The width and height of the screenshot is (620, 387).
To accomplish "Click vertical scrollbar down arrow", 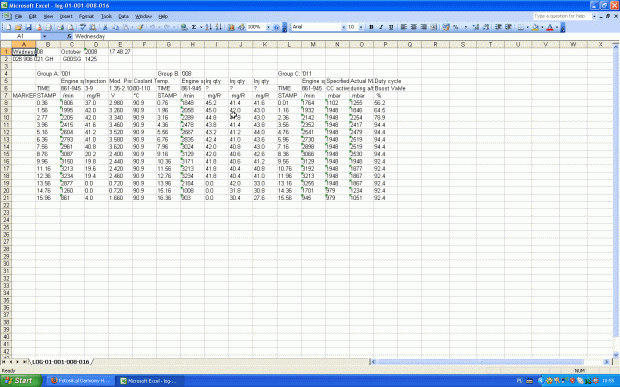I will (616, 355).
